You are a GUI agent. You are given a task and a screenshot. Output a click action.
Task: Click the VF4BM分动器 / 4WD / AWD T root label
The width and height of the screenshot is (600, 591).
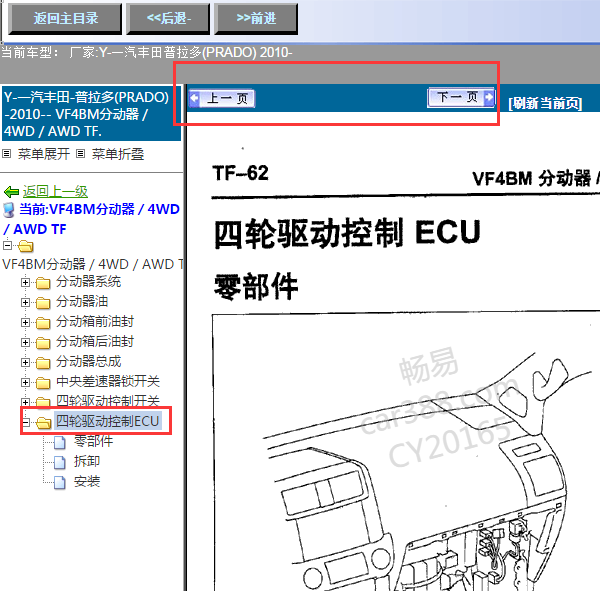click(93, 264)
